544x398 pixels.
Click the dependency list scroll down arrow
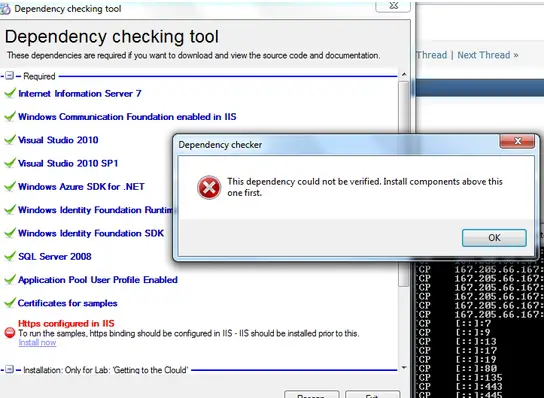pos(404,367)
